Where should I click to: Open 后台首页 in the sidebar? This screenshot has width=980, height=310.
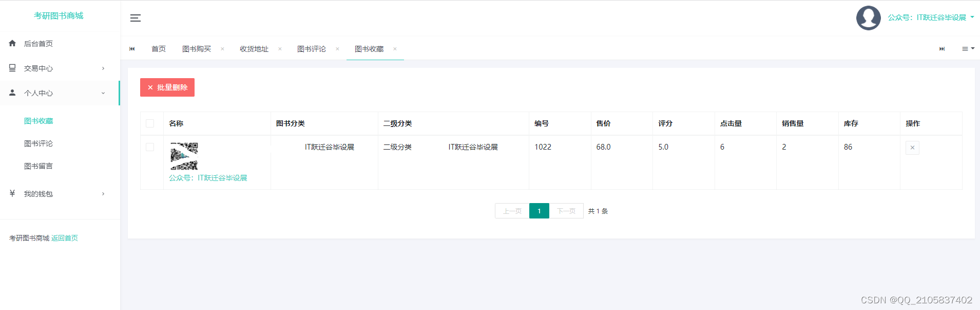(39, 44)
